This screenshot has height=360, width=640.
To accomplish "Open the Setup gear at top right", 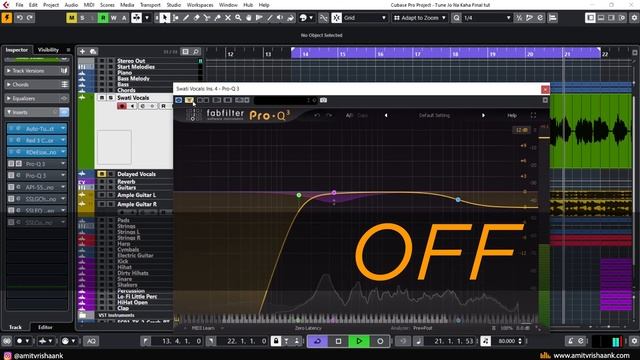I will click(634, 18).
